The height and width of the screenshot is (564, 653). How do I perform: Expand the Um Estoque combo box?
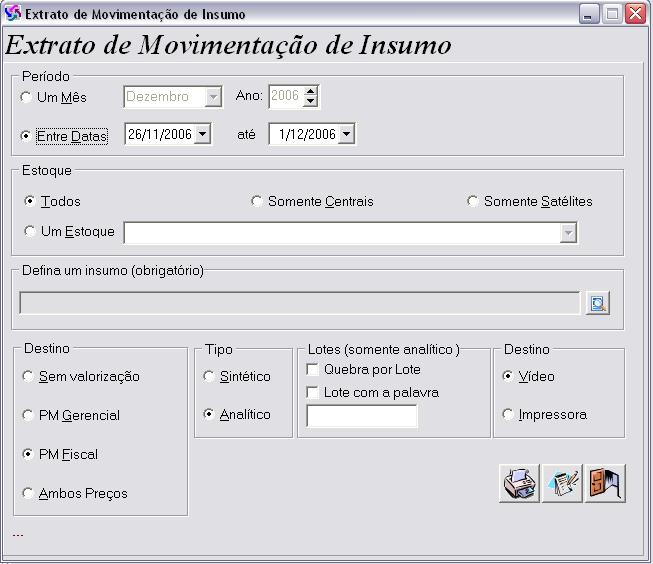pos(568,233)
